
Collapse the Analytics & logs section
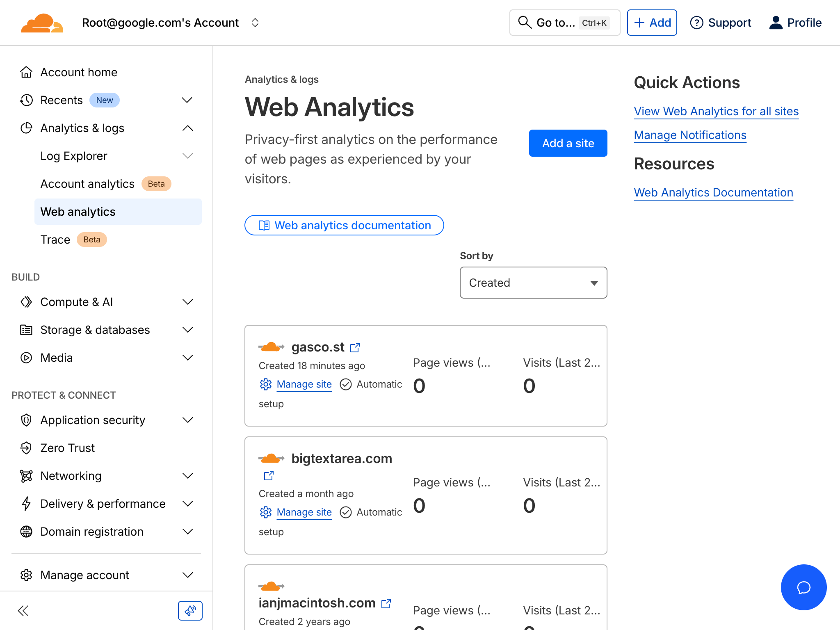[x=188, y=128]
